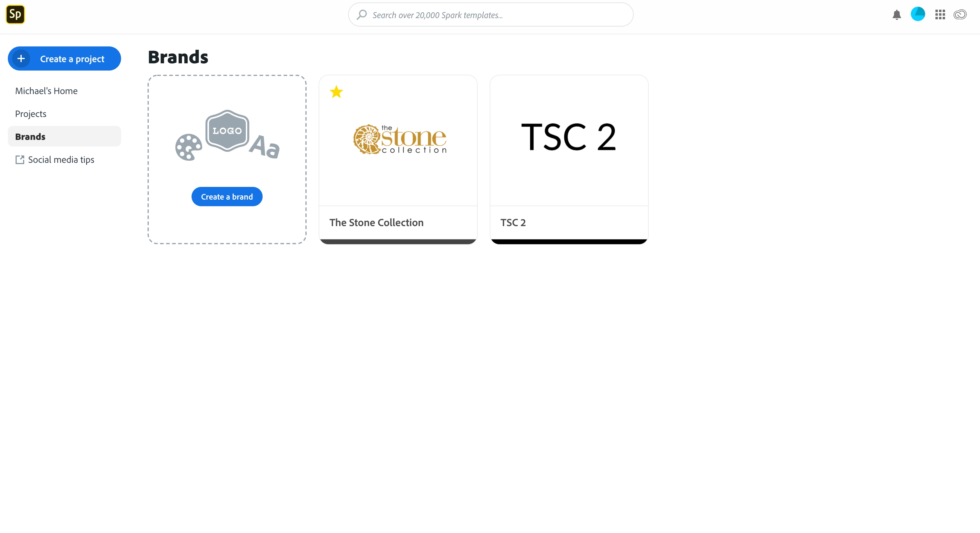Screen dimensions: 980x533
Task: Click the Create a project button
Action: pos(72,59)
